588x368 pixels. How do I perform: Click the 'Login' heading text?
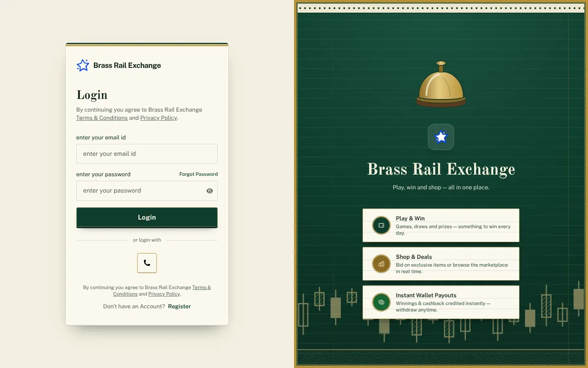(92, 95)
